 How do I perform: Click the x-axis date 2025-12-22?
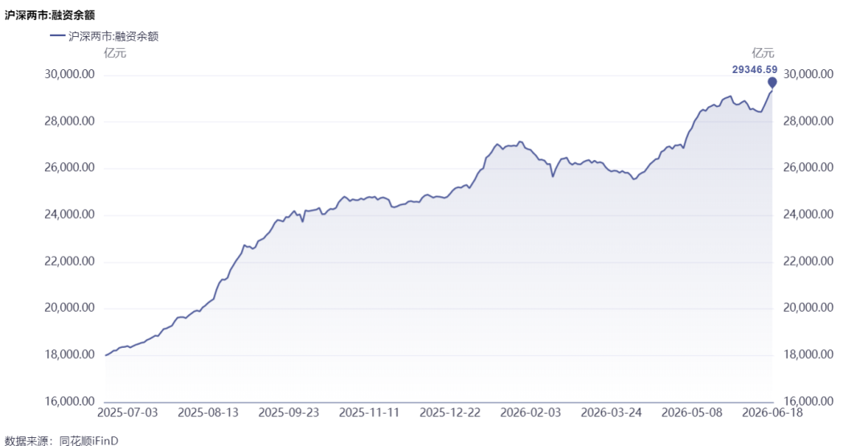coord(450,412)
